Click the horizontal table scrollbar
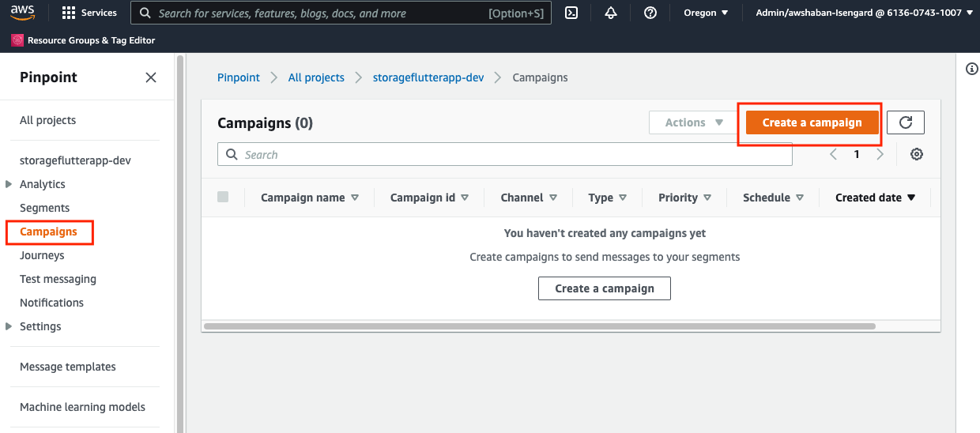The width and height of the screenshot is (980, 433). (539, 326)
